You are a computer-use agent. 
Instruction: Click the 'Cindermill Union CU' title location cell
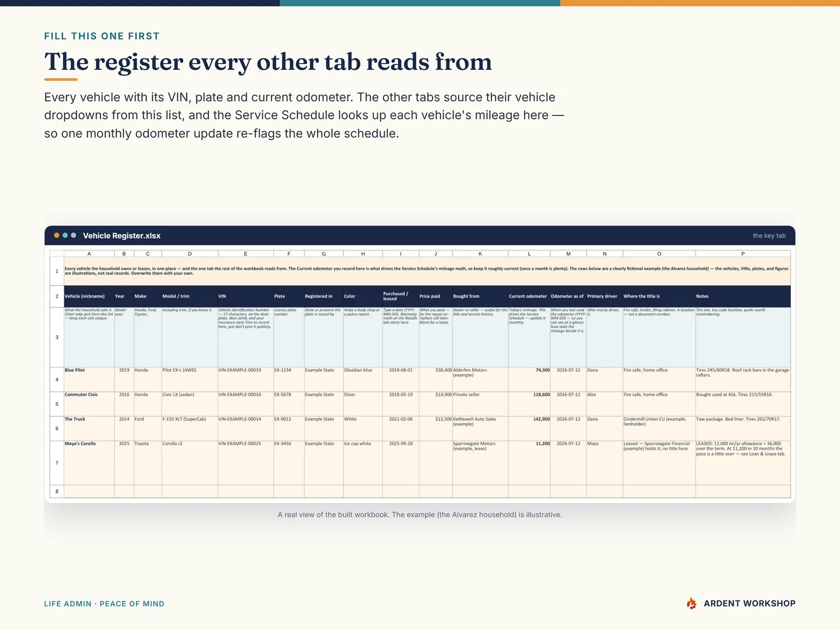tap(659, 428)
